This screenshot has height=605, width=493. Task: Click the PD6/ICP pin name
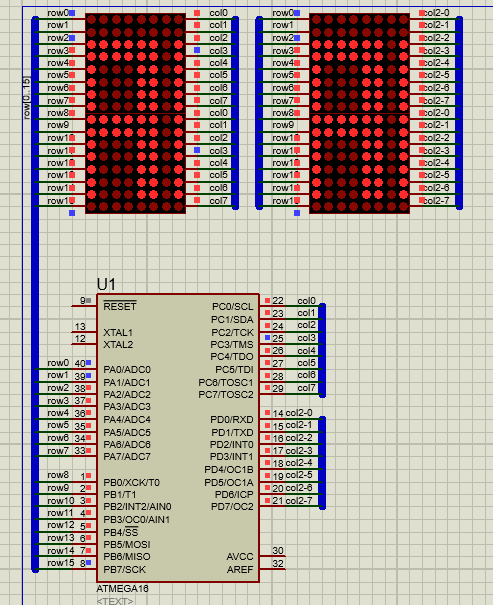234,494
